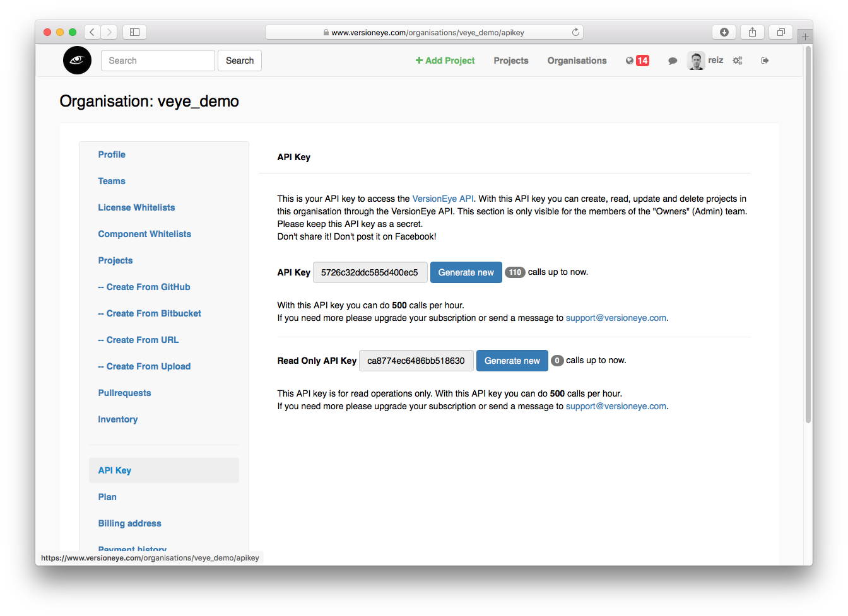Screen dimensions: 848x616
Task: Open Component Whitelists in sidebar
Action: (x=144, y=234)
